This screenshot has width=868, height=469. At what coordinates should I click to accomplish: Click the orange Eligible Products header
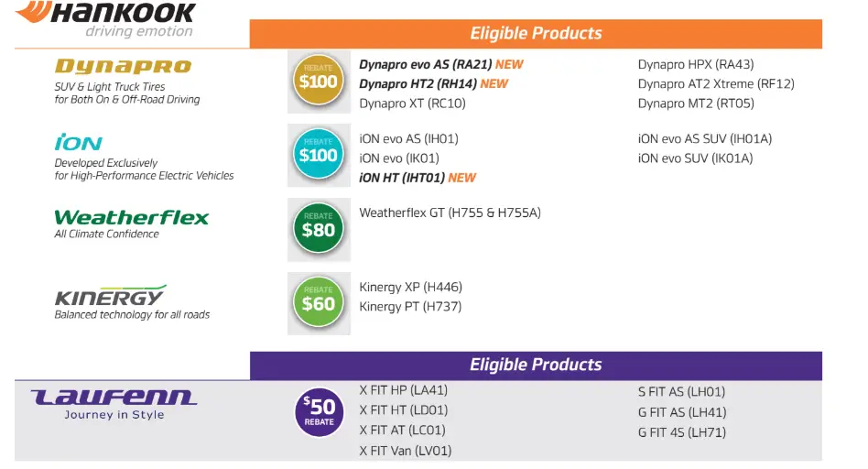click(536, 33)
